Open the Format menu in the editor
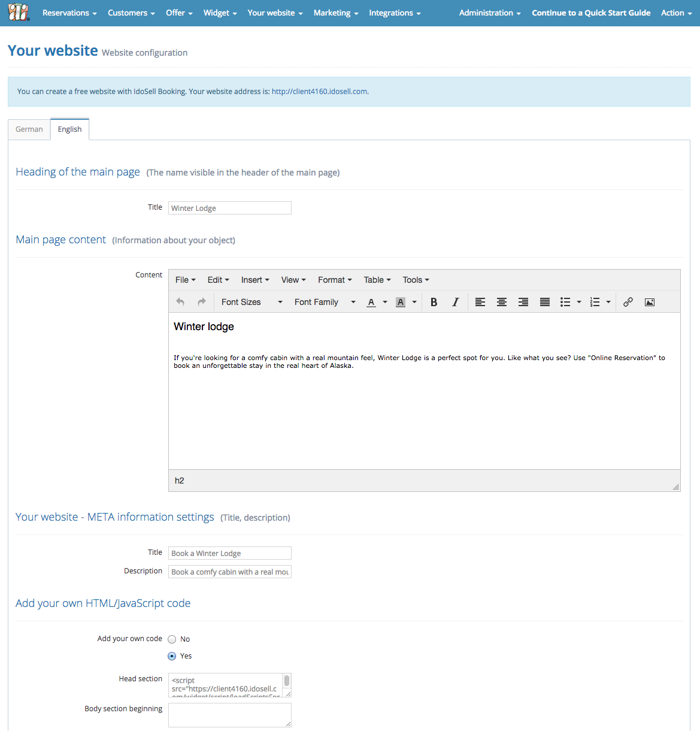 [335, 280]
